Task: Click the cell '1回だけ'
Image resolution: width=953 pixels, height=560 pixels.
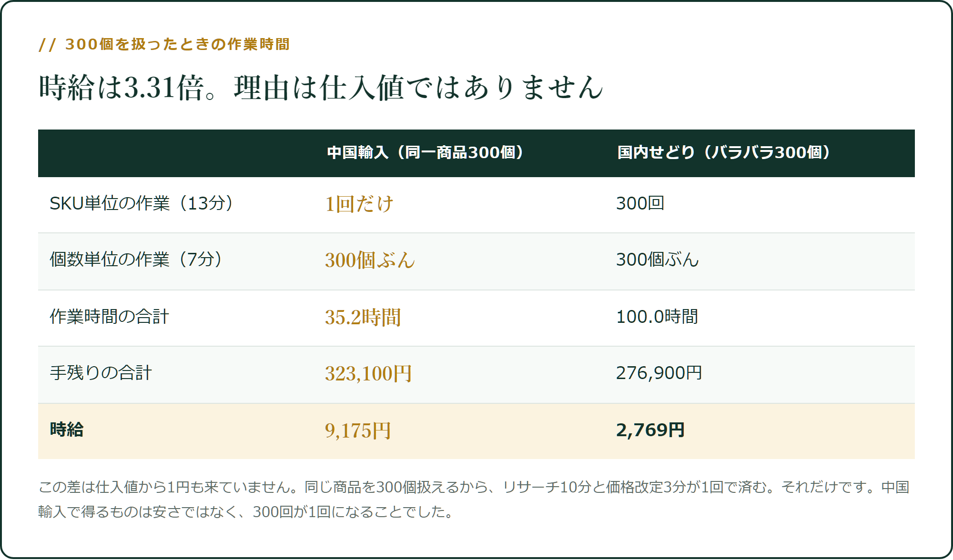Action: pos(359,204)
